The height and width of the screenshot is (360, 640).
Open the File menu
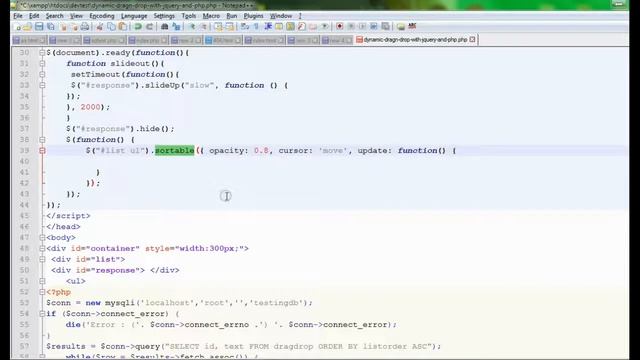click(18, 16)
